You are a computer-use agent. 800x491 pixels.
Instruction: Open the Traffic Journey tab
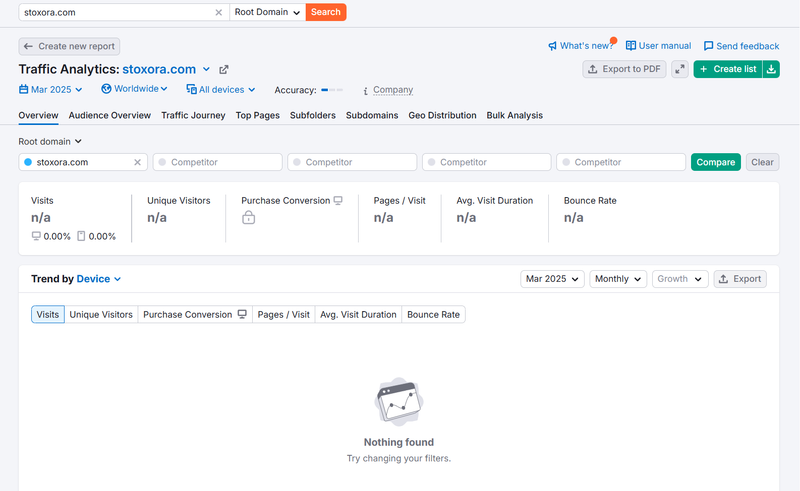pos(193,115)
